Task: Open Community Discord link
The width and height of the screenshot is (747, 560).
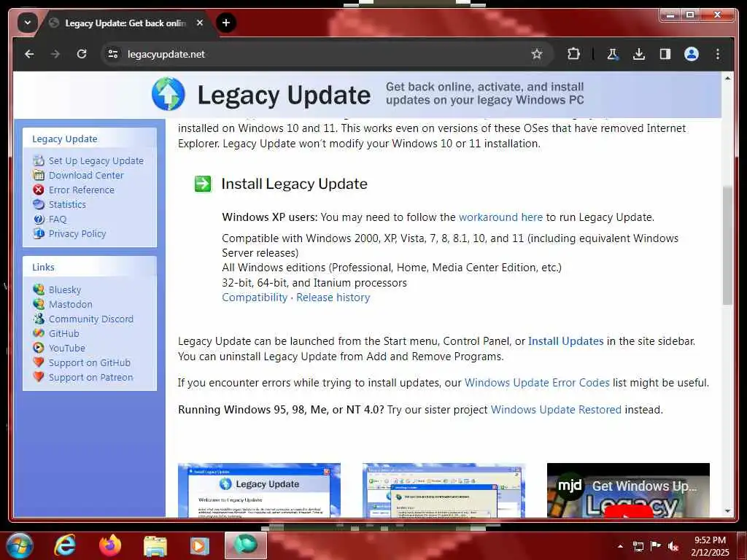Action: click(x=91, y=319)
